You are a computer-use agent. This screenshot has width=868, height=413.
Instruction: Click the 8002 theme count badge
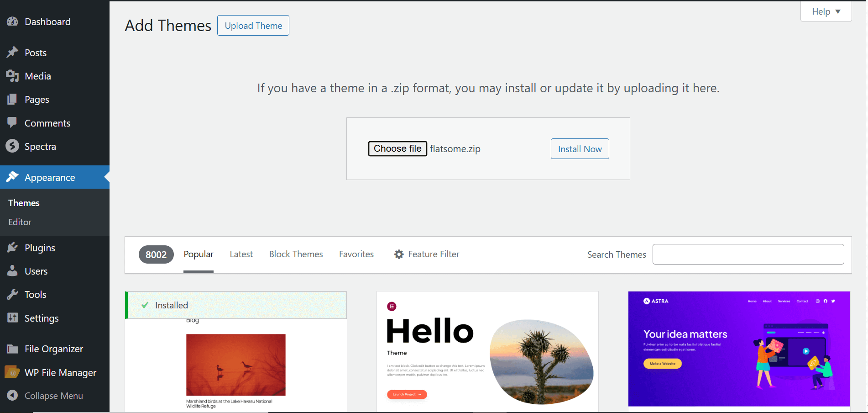click(x=156, y=254)
